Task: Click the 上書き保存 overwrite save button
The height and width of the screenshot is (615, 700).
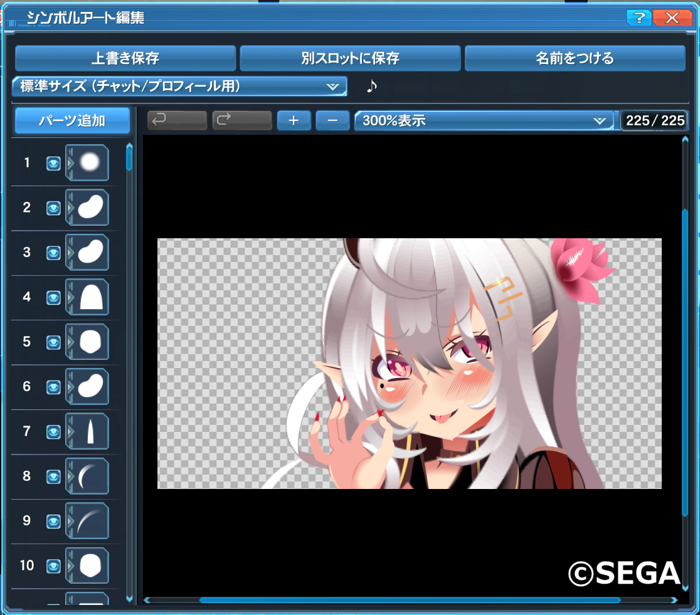Action: click(x=125, y=58)
